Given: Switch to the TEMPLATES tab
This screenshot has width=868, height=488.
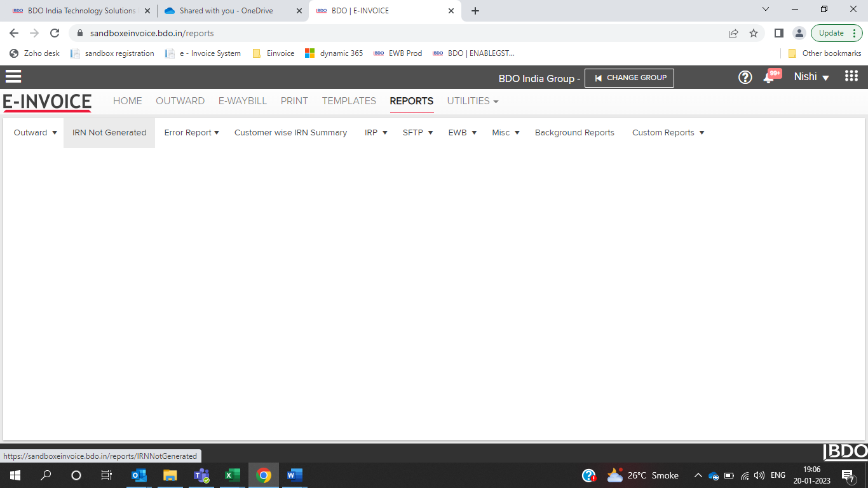Looking at the screenshot, I should 349,101.
